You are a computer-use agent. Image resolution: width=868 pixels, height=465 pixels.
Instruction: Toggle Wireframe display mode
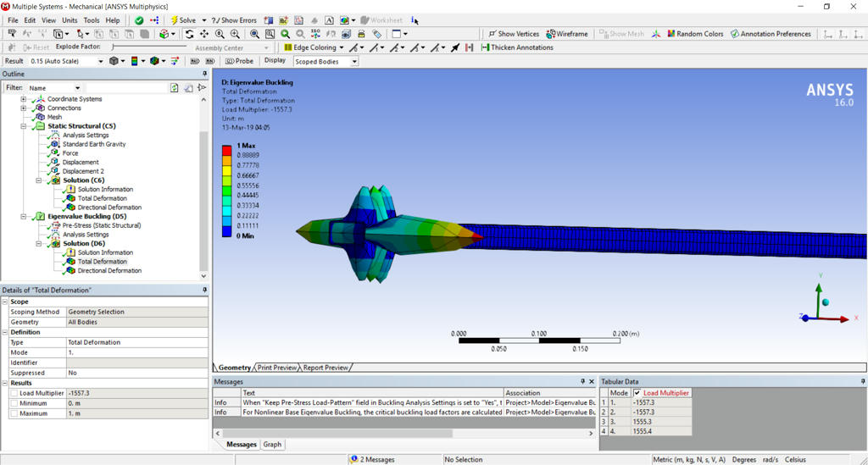point(567,34)
